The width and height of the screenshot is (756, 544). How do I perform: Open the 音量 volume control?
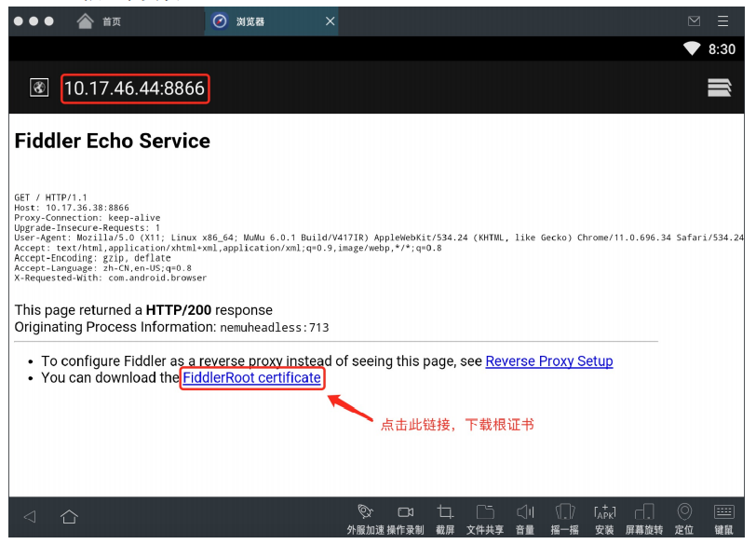click(525, 519)
